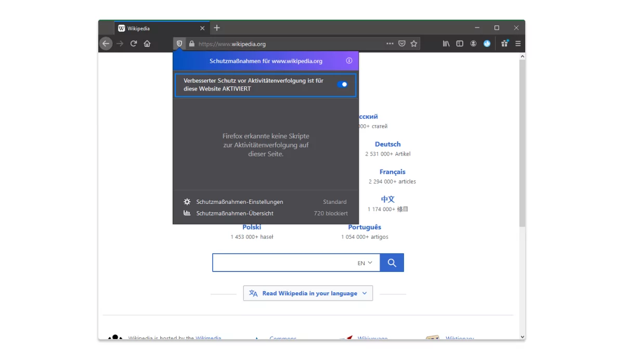The width and height of the screenshot is (624, 364).
Task: Open Schutzmaßnahmen-Einstellungen
Action: [240, 202]
